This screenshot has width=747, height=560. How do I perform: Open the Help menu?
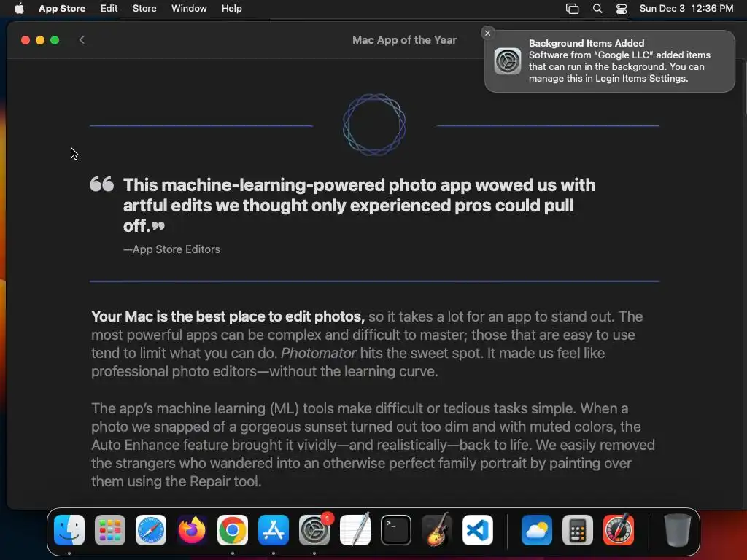[231, 9]
